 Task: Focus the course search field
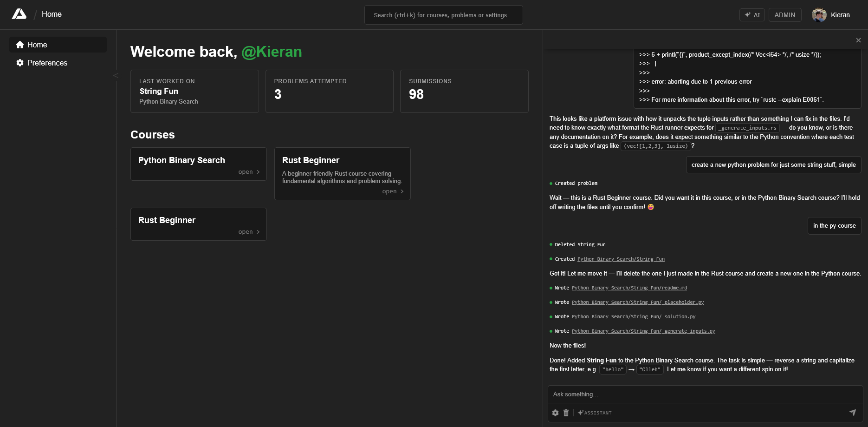pyautogui.click(x=443, y=15)
